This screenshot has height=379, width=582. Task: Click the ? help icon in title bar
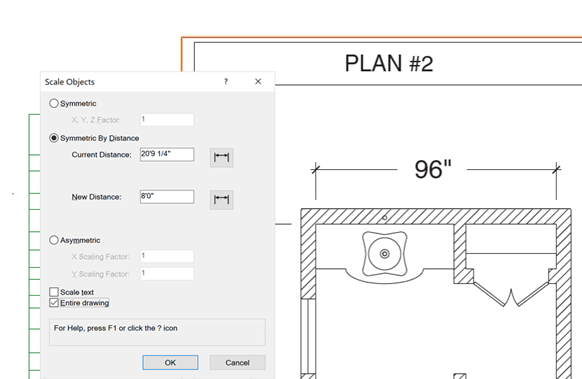pyautogui.click(x=226, y=81)
